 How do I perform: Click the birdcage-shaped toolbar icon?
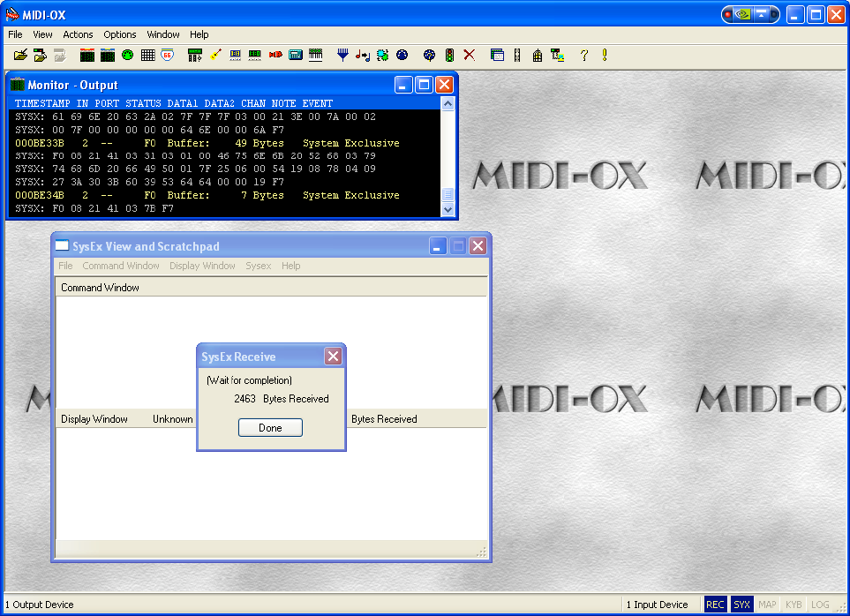tap(538, 56)
